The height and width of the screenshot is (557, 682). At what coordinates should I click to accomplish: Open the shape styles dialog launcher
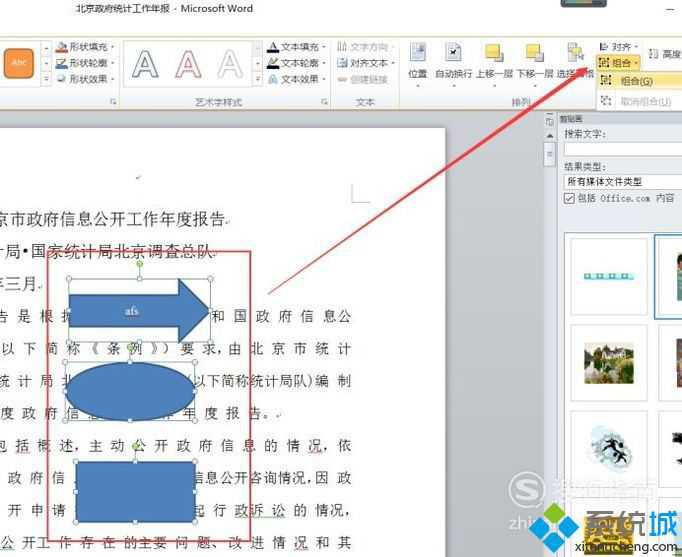(x=113, y=101)
